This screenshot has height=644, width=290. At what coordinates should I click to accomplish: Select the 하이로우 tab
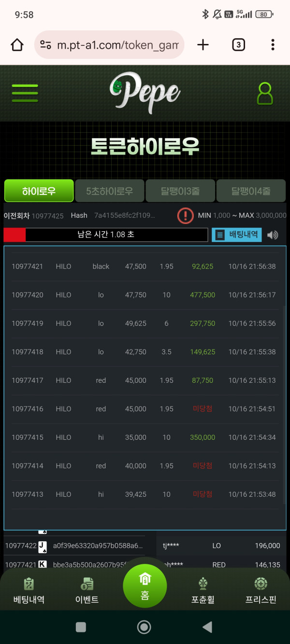click(x=39, y=191)
